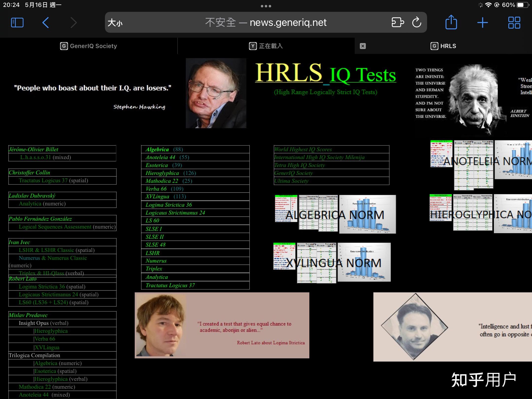Open the Safari sidebar panel
Viewport: 532px width, 399px height.
pyautogui.click(x=17, y=23)
